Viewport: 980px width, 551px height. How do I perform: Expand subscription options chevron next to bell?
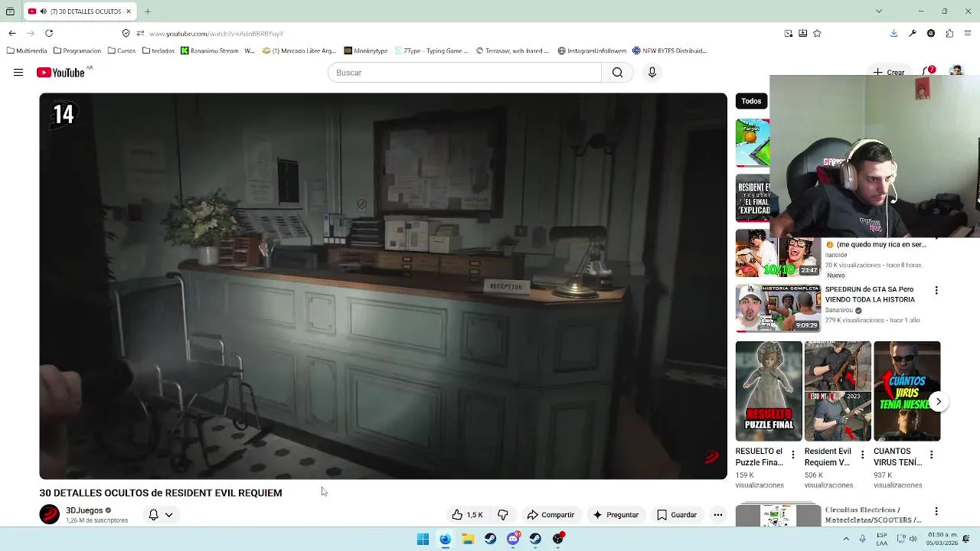point(169,515)
